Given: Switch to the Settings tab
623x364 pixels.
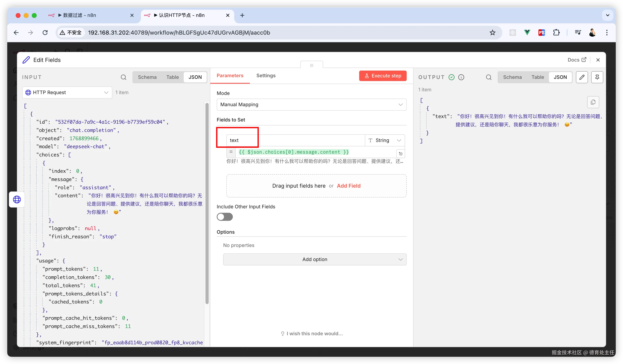Looking at the screenshot, I should coord(266,76).
